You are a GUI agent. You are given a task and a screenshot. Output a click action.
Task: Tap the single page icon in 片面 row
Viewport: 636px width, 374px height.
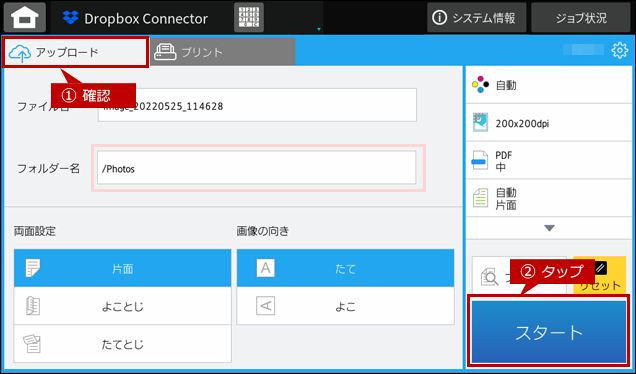pos(33,268)
